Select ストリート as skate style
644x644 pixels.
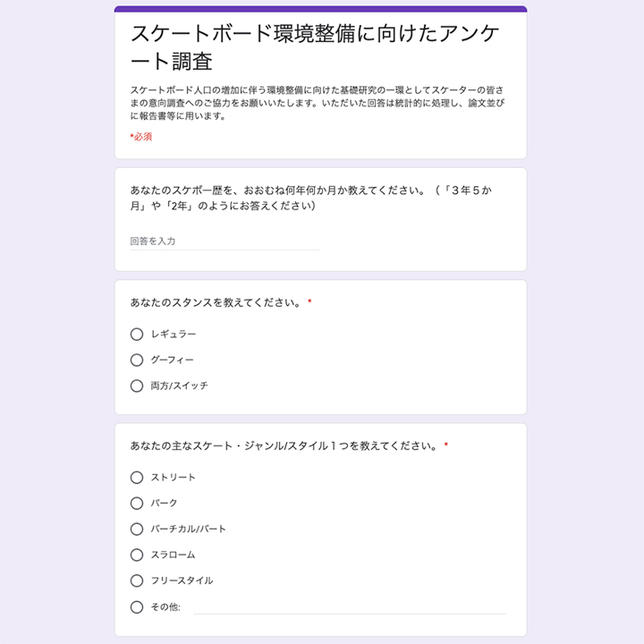click(137, 477)
